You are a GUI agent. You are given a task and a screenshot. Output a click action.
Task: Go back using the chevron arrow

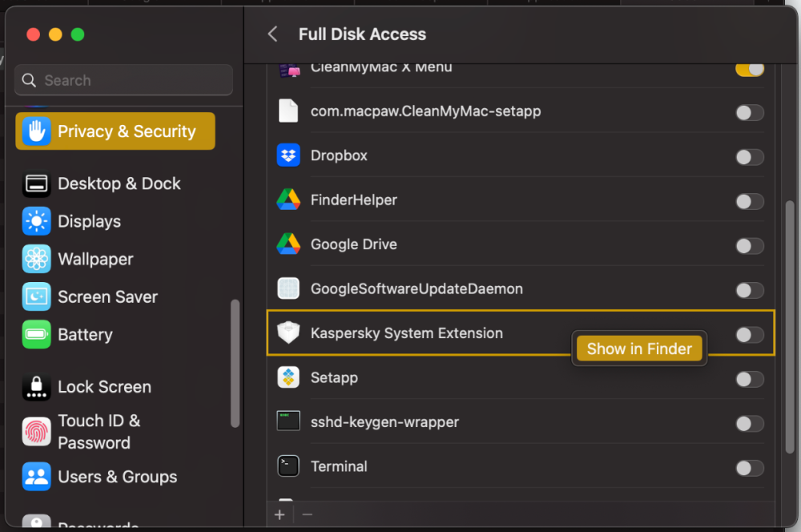coord(272,34)
